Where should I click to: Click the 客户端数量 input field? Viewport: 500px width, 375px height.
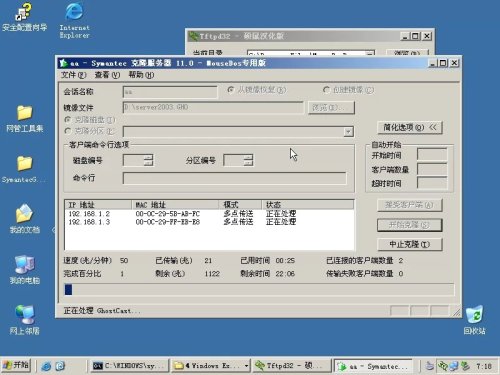(432, 169)
